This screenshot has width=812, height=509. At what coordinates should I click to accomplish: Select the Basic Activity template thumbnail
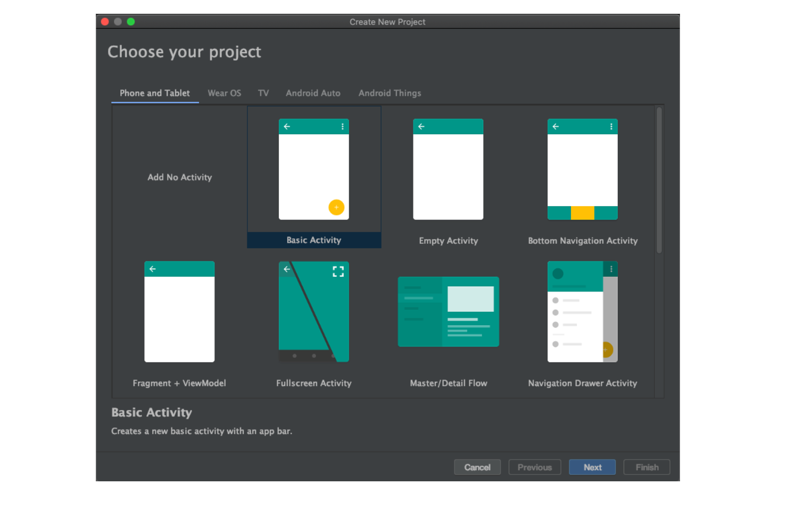click(x=314, y=169)
